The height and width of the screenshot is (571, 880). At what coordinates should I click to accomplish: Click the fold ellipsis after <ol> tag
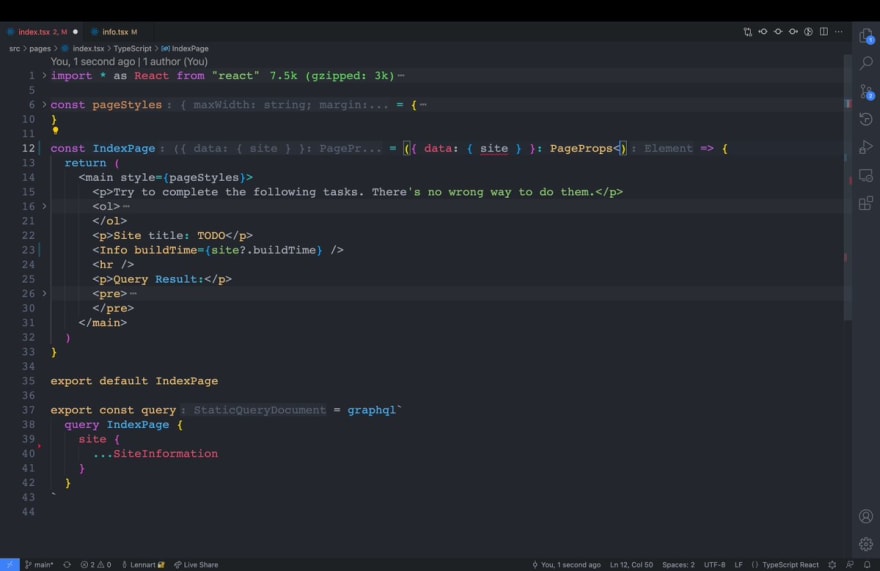pos(126,207)
